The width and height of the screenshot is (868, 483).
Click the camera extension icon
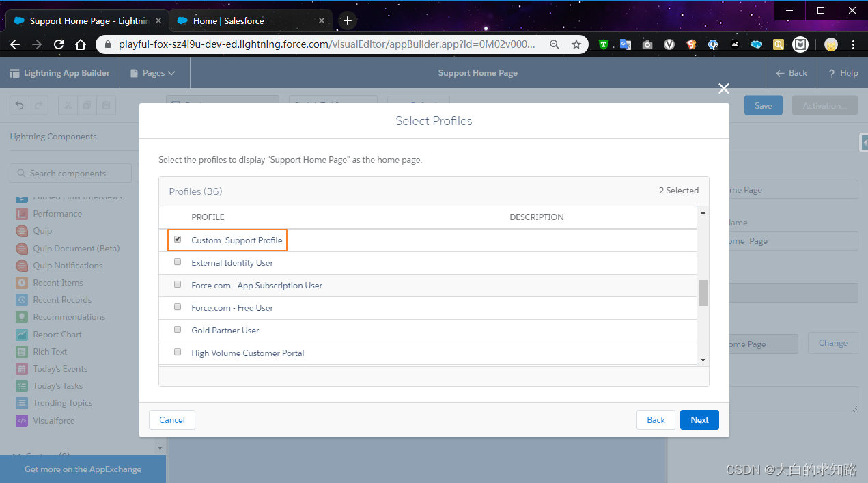[x=647, y=44]
